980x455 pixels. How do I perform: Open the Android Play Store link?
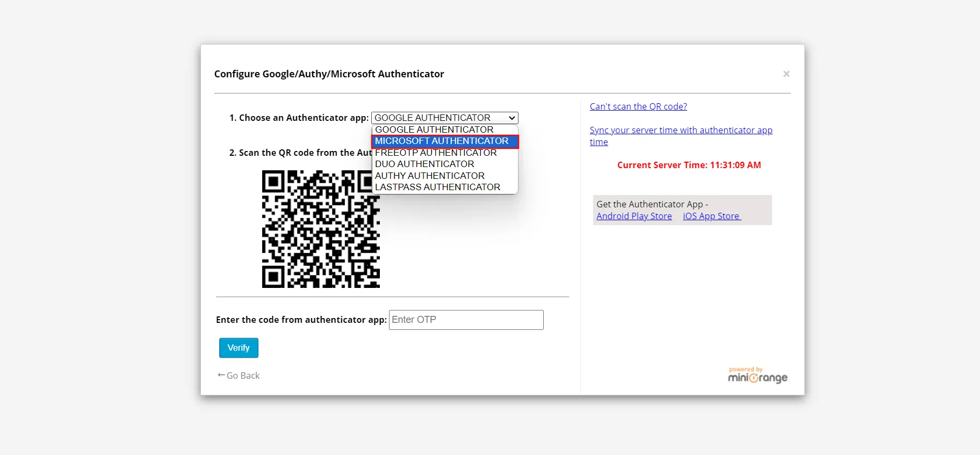pyautogui.click(x=634, y=216)
